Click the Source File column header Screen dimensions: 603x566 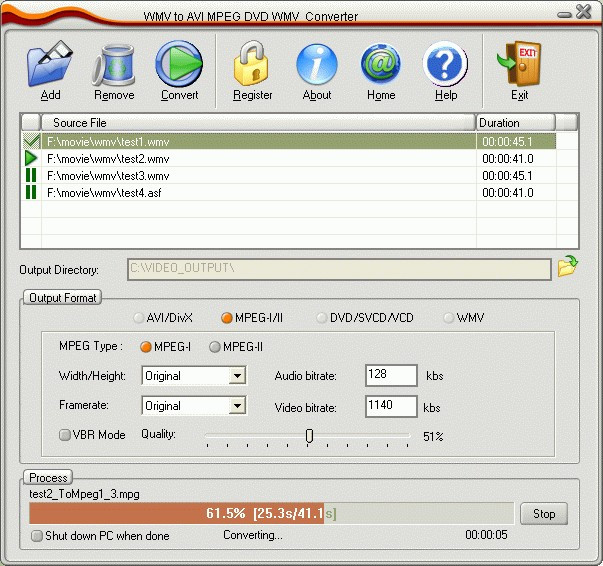(258, 123)
